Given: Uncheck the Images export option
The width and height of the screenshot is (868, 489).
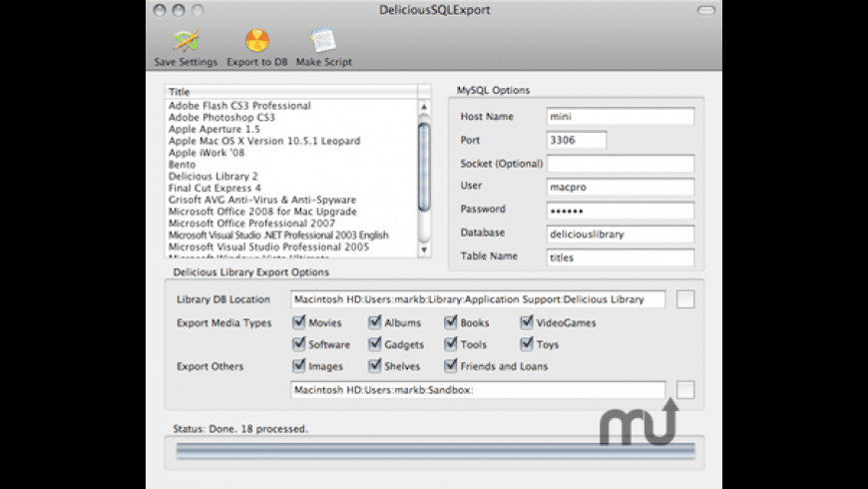Looking at the screenshot, I should click(x=299, y=365).
